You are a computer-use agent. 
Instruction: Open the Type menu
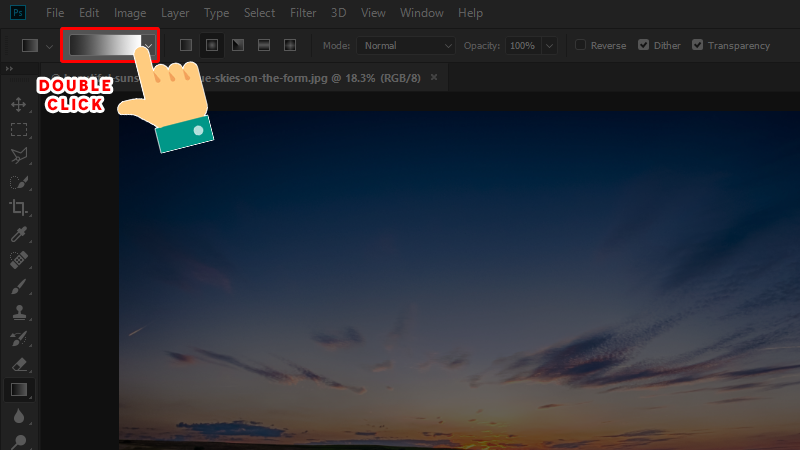tap(216, 13)
